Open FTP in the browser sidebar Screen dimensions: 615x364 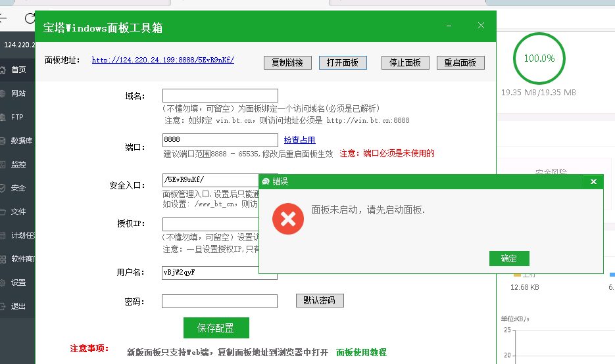[18, 117]
